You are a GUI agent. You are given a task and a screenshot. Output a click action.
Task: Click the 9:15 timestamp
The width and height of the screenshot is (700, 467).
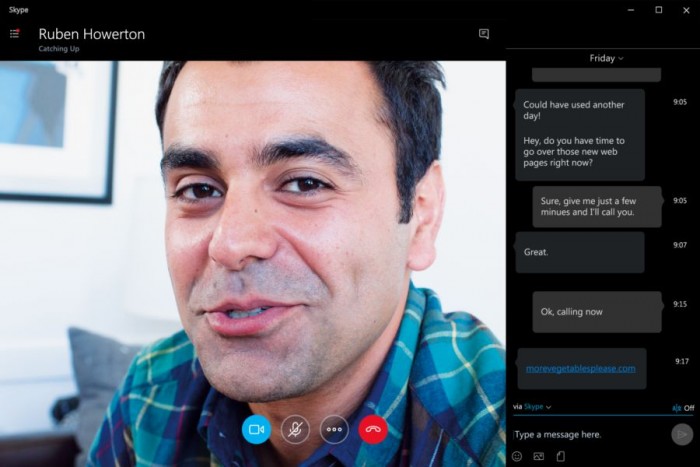680,304
